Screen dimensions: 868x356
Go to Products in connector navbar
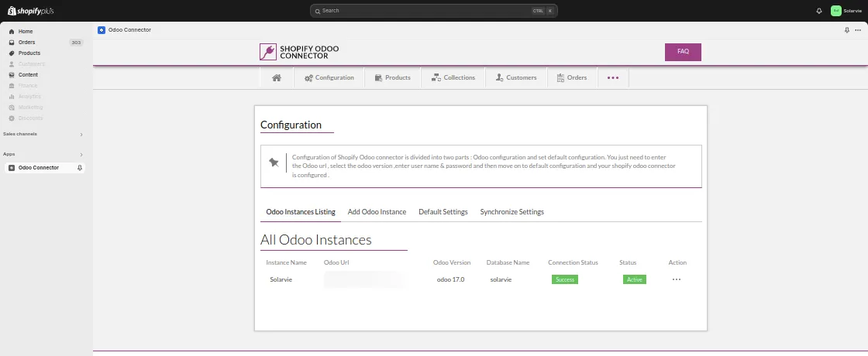[x=392, y=77]
